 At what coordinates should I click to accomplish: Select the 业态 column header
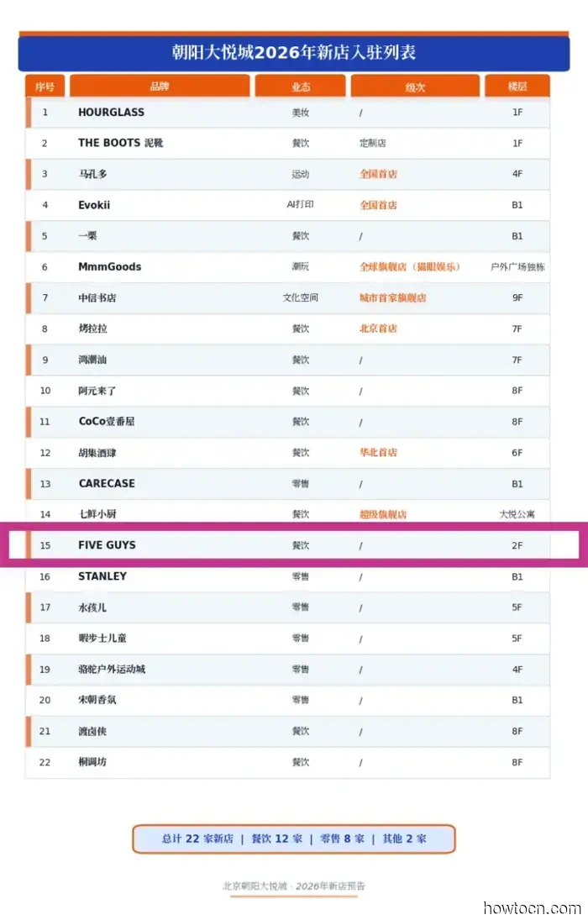pos(300,87)
